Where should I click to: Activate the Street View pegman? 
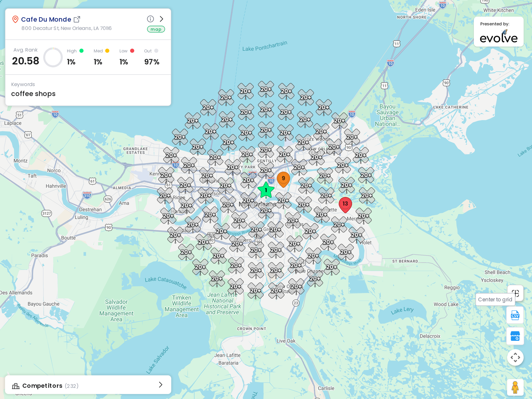(515, 387)
